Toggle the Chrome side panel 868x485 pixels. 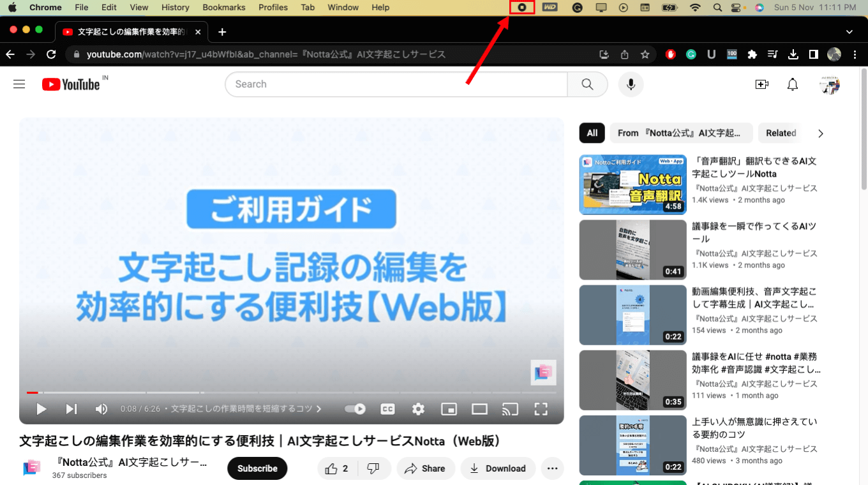tap(814, 54)
